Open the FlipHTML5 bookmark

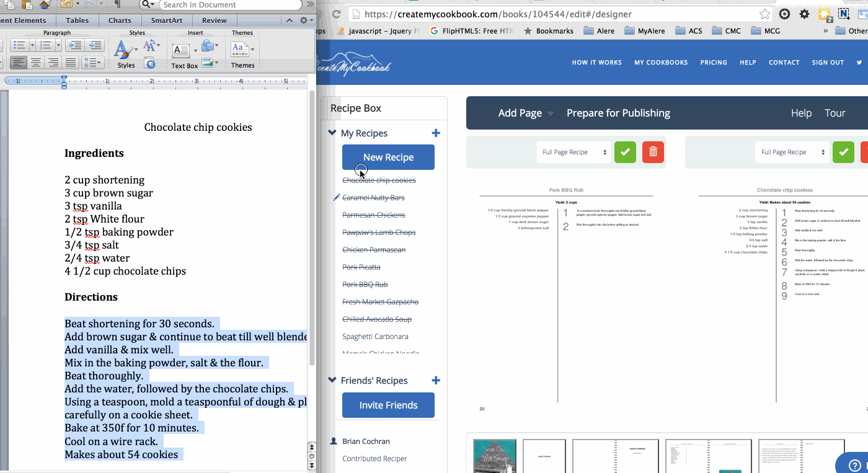471,30
